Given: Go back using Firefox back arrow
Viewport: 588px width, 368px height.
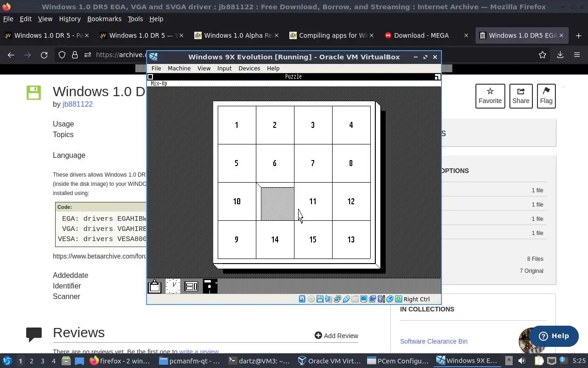Looking at the screenshot, I should (11, 55).
